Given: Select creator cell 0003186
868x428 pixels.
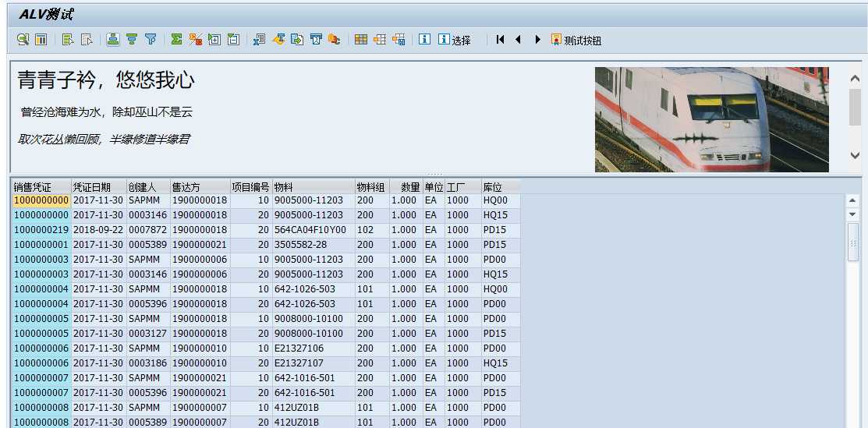Looking at the screenshot, I should coord(148,364).
